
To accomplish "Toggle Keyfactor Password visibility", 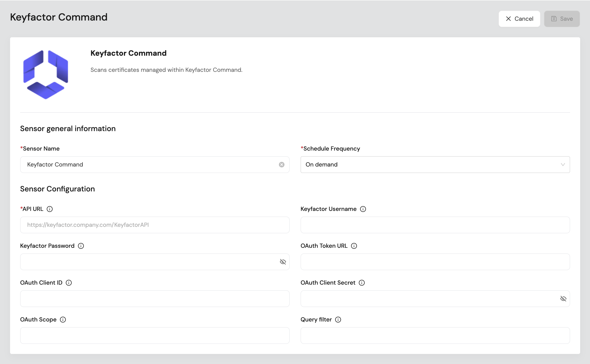I will click(283, 262).
